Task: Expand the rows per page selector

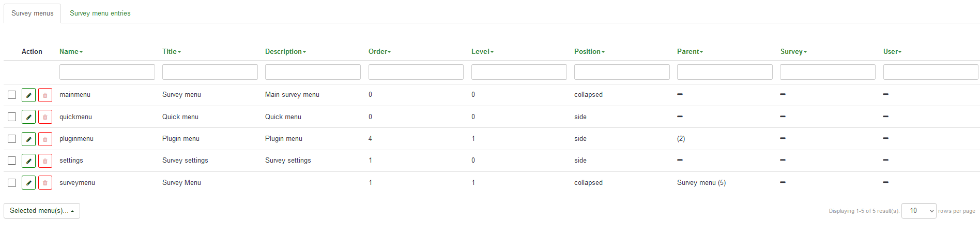Action: tap(918, 211)
